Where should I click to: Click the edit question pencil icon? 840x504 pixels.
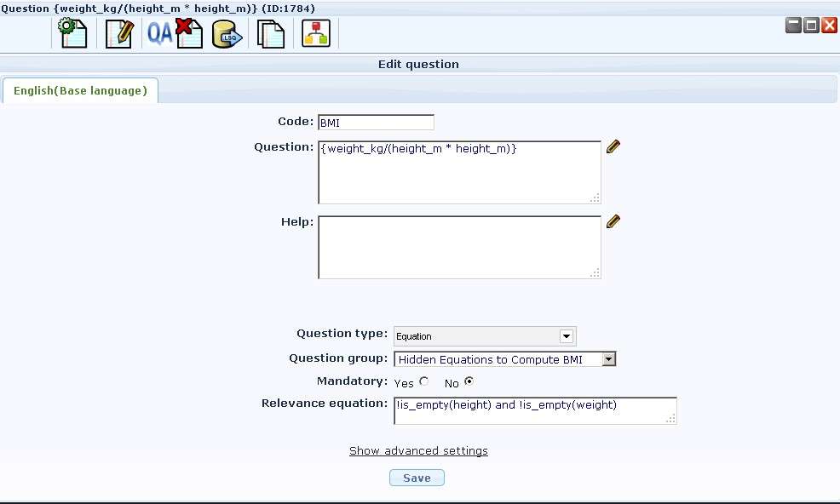[x=119, y=34]
